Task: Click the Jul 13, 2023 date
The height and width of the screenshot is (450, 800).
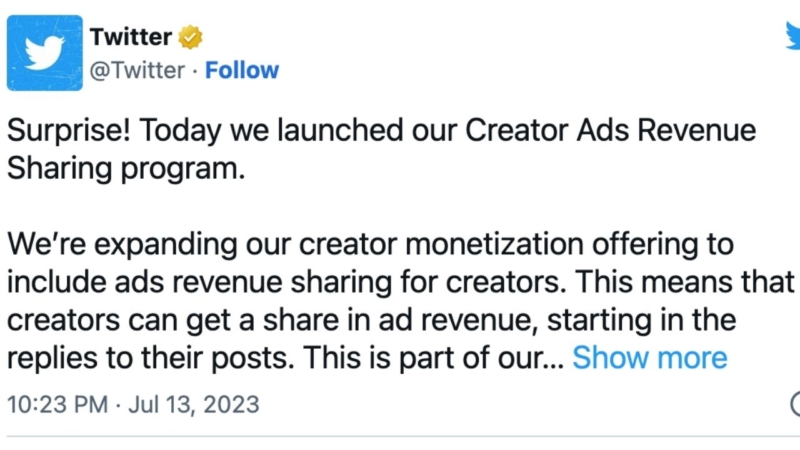Action: pyautogui.click(x=198, y=405)
